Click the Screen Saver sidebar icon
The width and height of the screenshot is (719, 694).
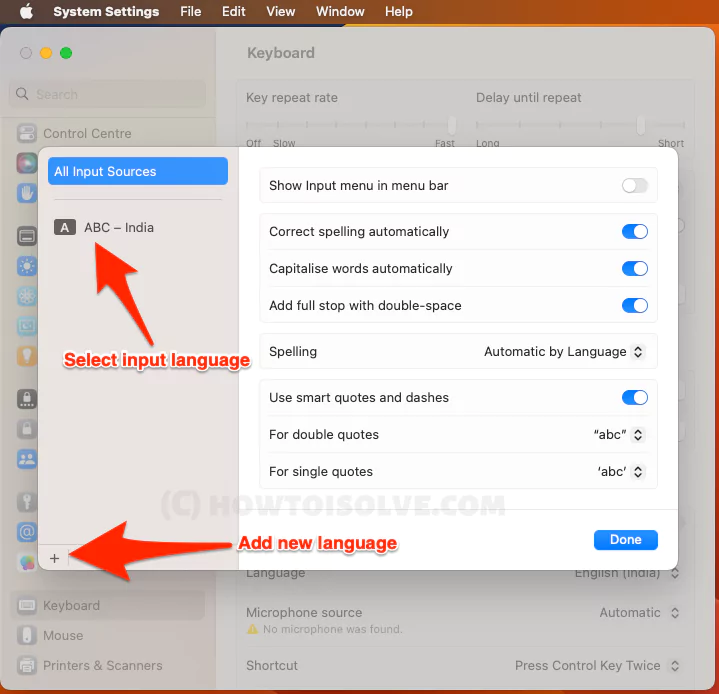pos(27,326)
